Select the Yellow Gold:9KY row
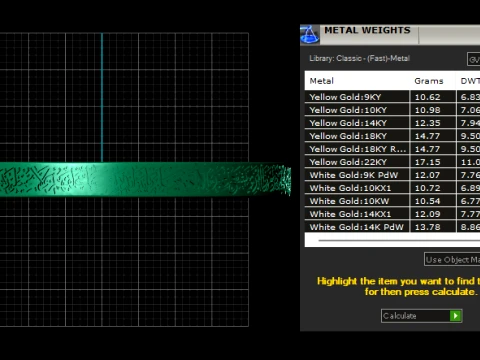This screenshot has height=360, width=480. pos(392,97)
